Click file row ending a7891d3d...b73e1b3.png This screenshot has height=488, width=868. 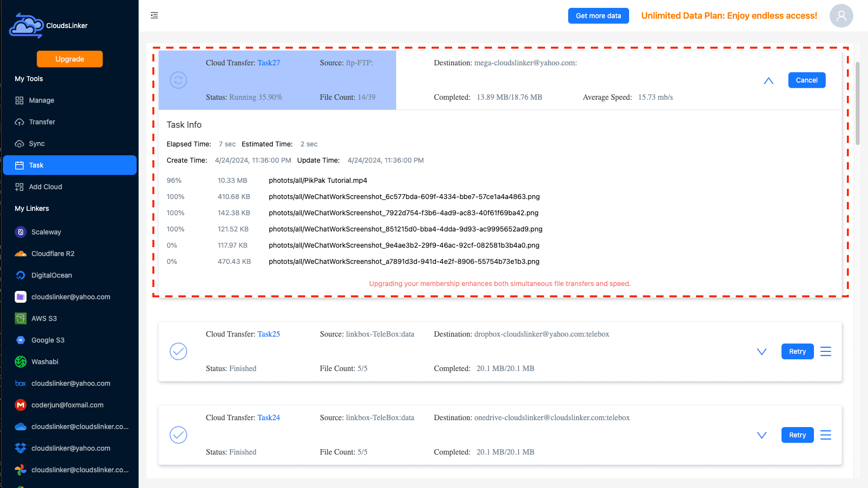500,261
